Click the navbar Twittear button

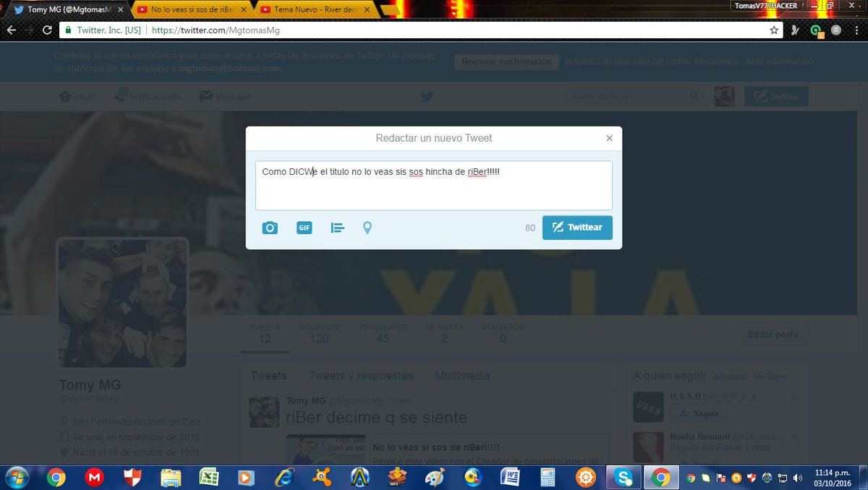776,96
